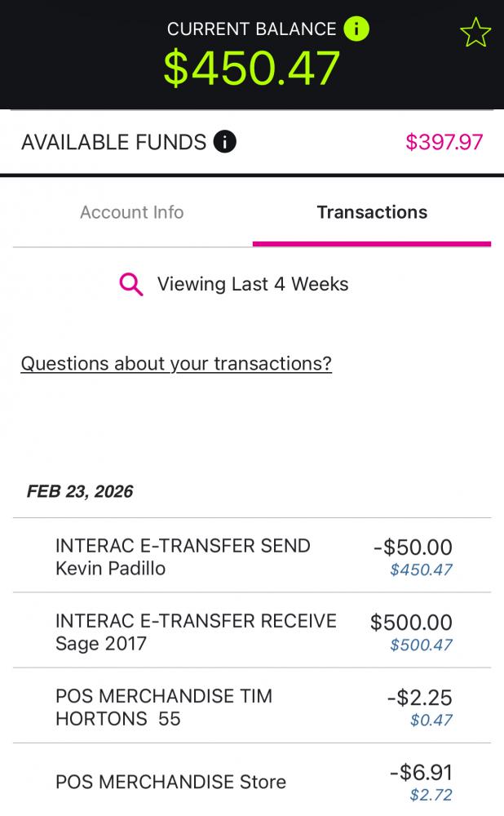Tap the $397.97 available funds amount
504x816 pixels.
(444, 142)
